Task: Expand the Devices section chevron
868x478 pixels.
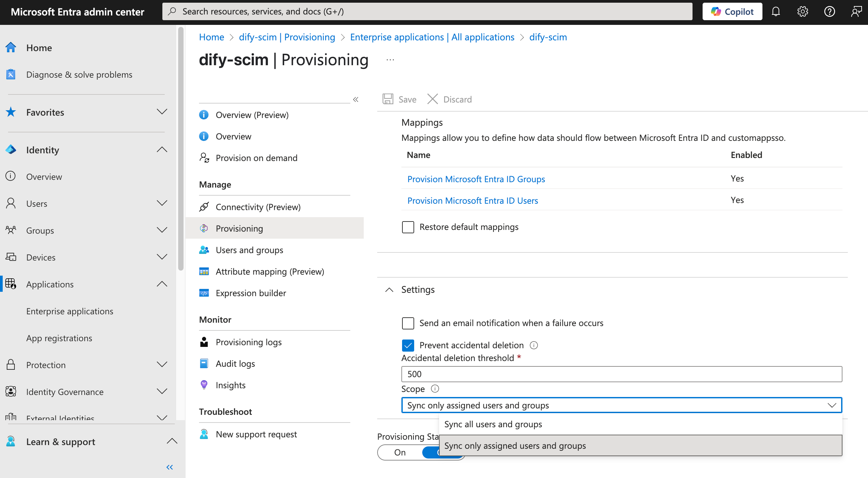Action: 162,257
